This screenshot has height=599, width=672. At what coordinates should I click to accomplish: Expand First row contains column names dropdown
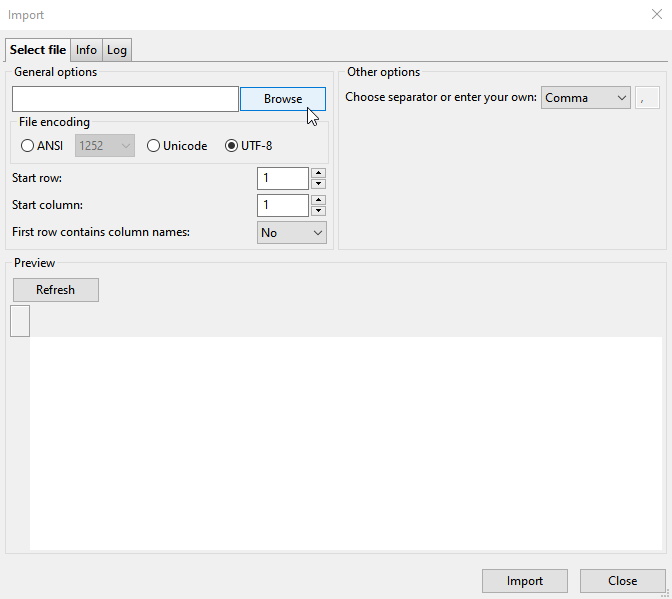click(x=292, y=232)
